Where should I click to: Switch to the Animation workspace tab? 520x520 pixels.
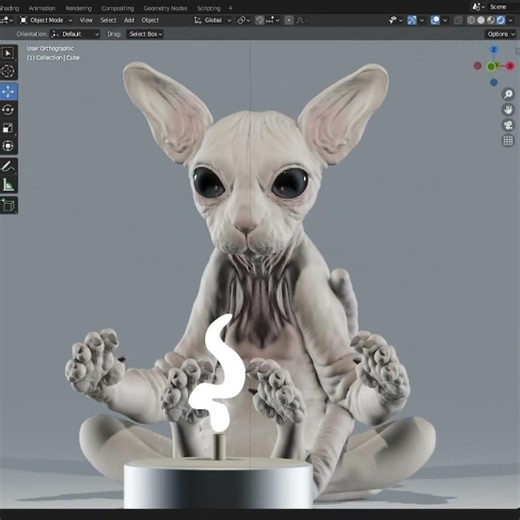coord(42,8)
